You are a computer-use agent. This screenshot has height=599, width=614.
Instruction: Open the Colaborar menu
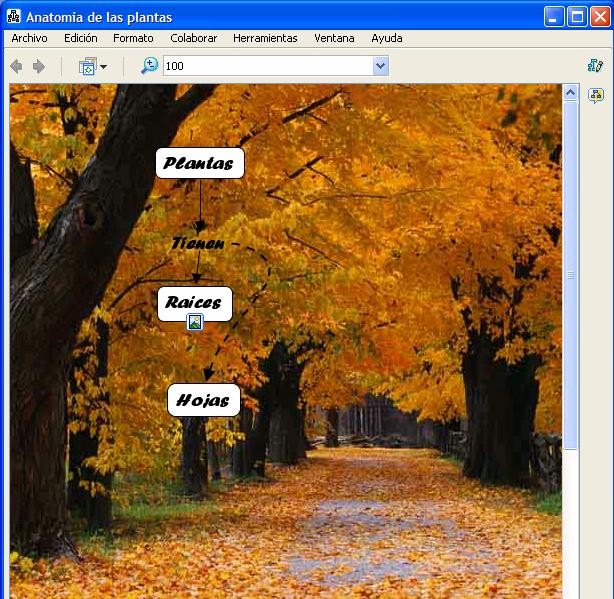pyautogui.click(x=193, y=38)
